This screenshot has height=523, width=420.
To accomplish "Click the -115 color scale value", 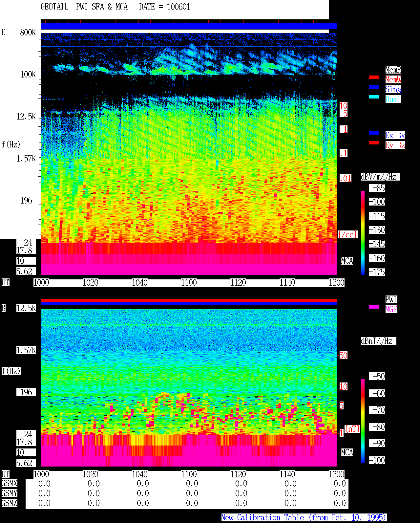I will pos(377,216).
